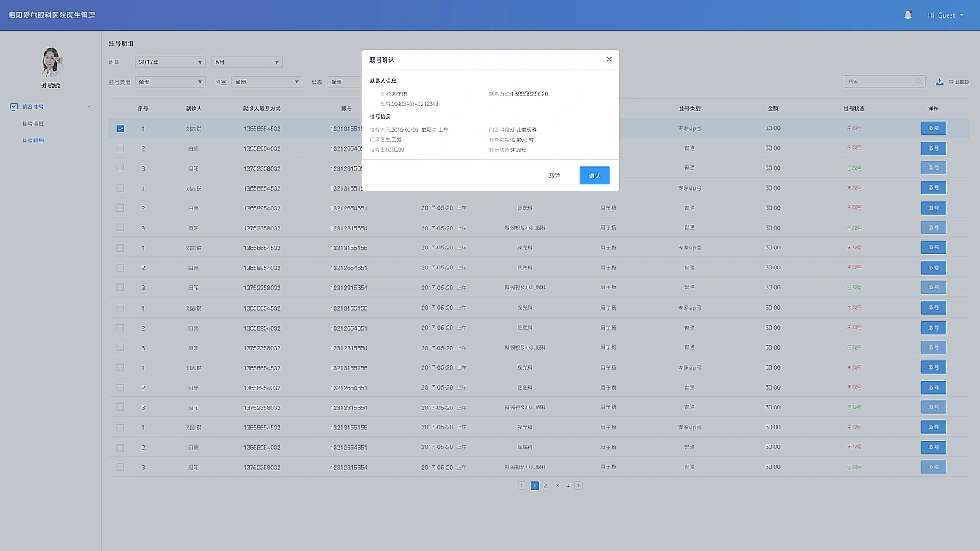Go to page 3 in pagination
Viewport: 980px width, 551px height.
[557, 485]
